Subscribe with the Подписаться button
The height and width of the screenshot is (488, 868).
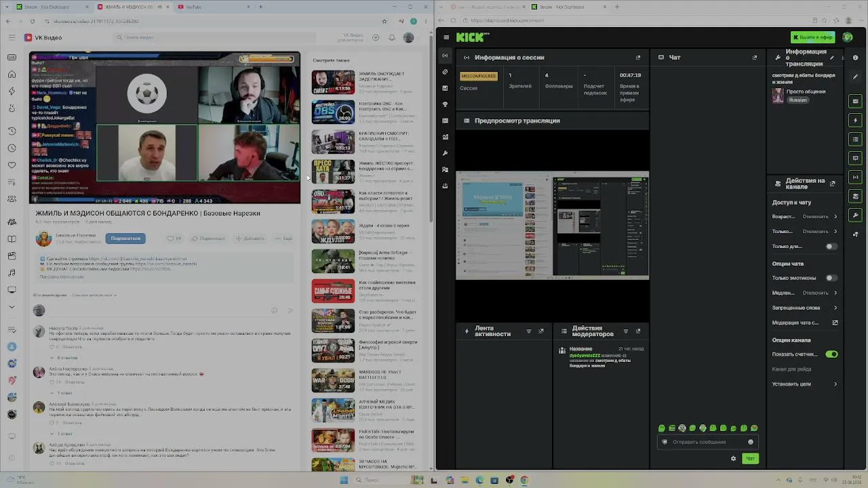pos(125,239)
